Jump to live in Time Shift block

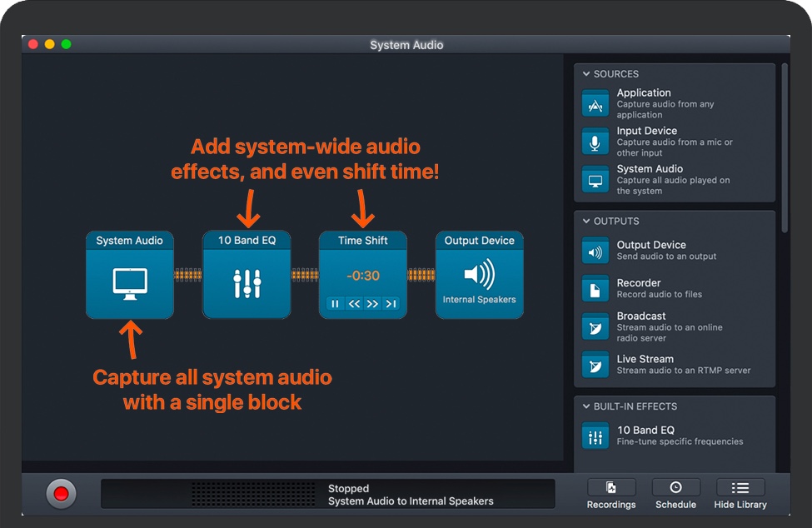tap(391, 304)
